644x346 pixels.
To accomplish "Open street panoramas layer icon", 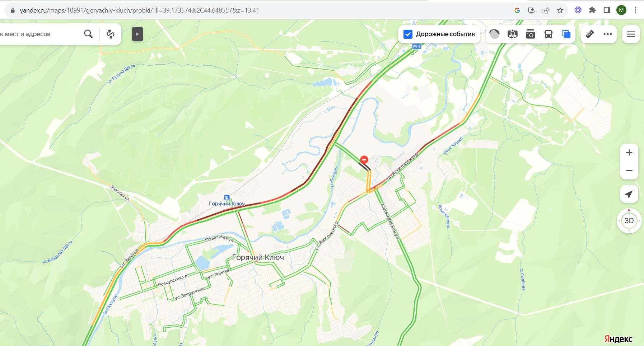I will (512, 34).
